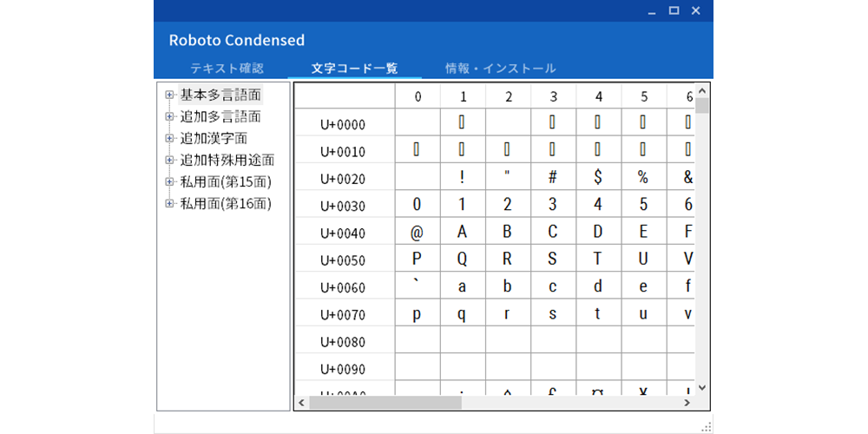Select the backtick character cell
Image resolution: width=868 pixels, height=434 pixels.
tap(418, 286)
